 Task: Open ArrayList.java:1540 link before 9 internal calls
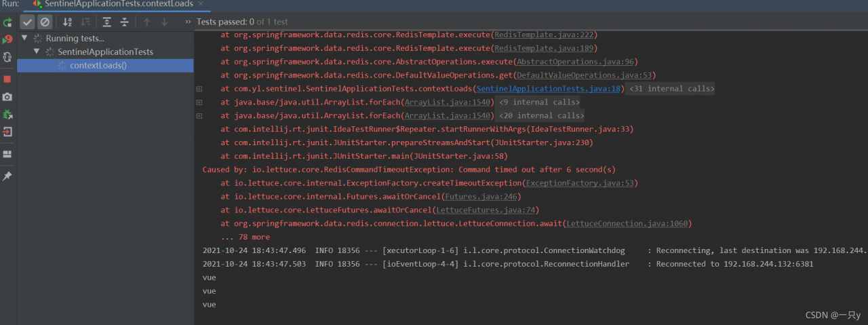448,102
